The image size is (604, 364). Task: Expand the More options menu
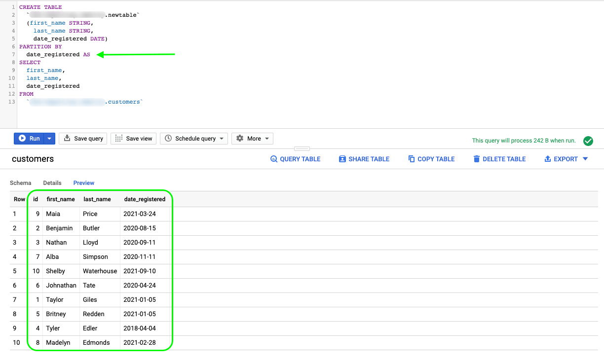click(x=252, y=139)
